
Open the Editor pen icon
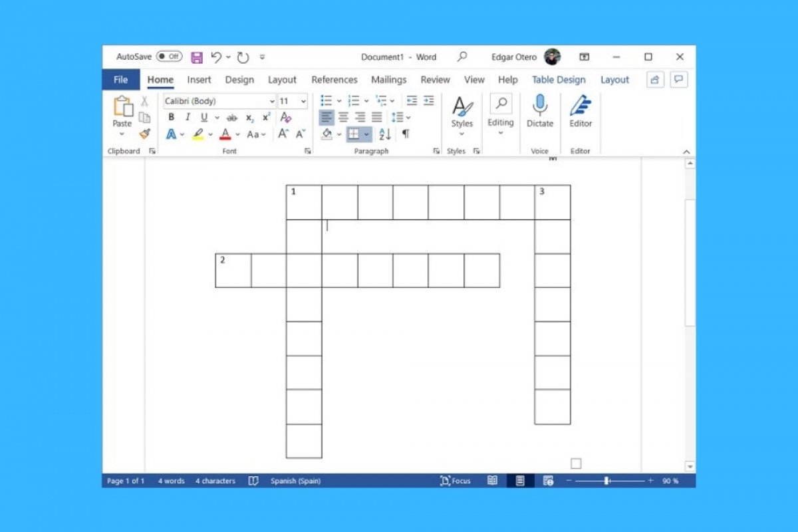point(581,105)
